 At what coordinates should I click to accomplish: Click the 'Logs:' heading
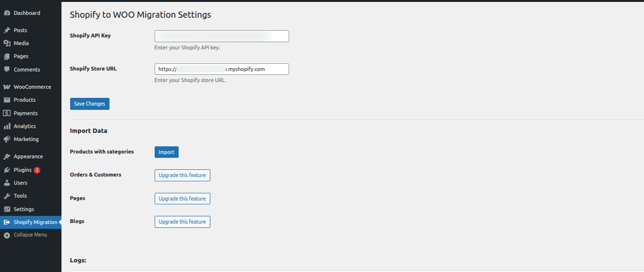(x=78, y=260)
